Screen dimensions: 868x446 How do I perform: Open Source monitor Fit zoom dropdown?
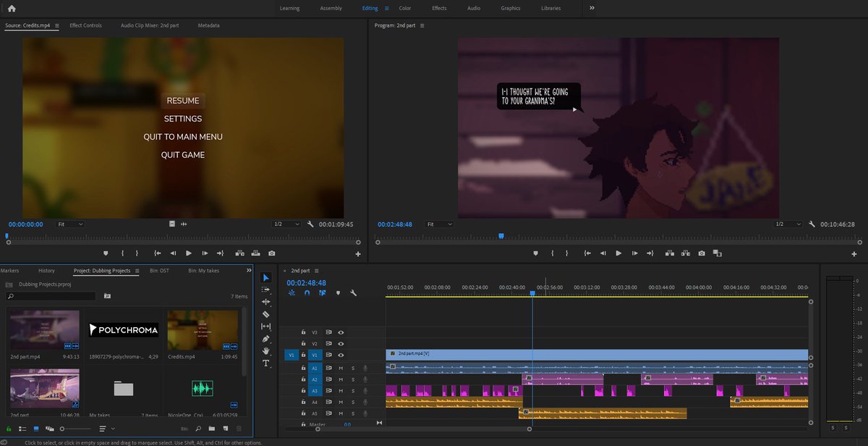[70, 224]
